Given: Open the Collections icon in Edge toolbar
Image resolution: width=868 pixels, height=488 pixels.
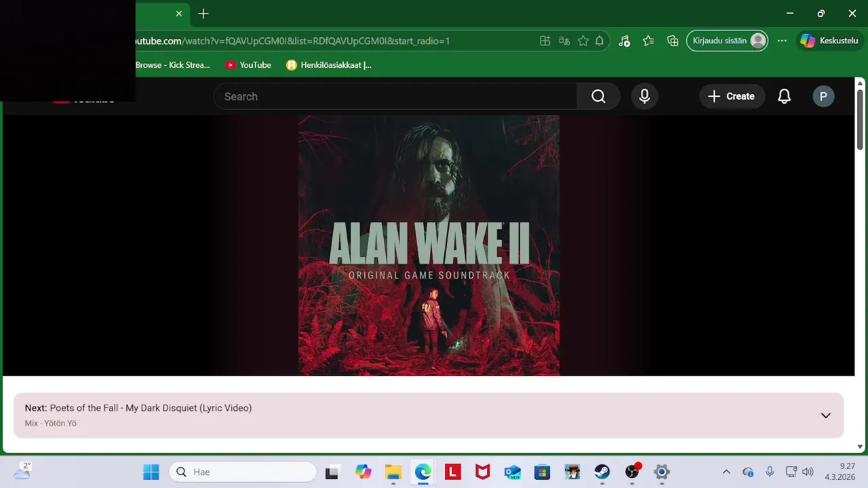Looking at the screenshot, I should pos(673,41).
